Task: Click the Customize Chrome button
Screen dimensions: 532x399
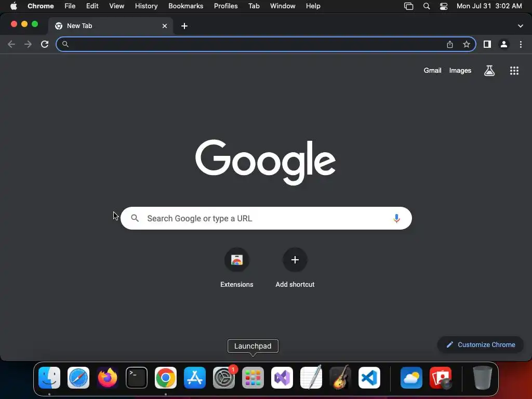Action: tap(481, 345)
